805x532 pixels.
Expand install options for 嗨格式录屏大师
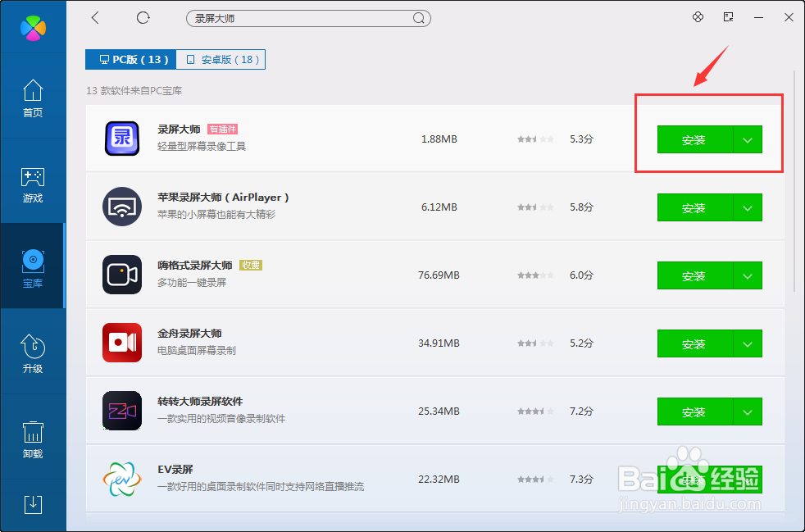[x=748, y=275]
